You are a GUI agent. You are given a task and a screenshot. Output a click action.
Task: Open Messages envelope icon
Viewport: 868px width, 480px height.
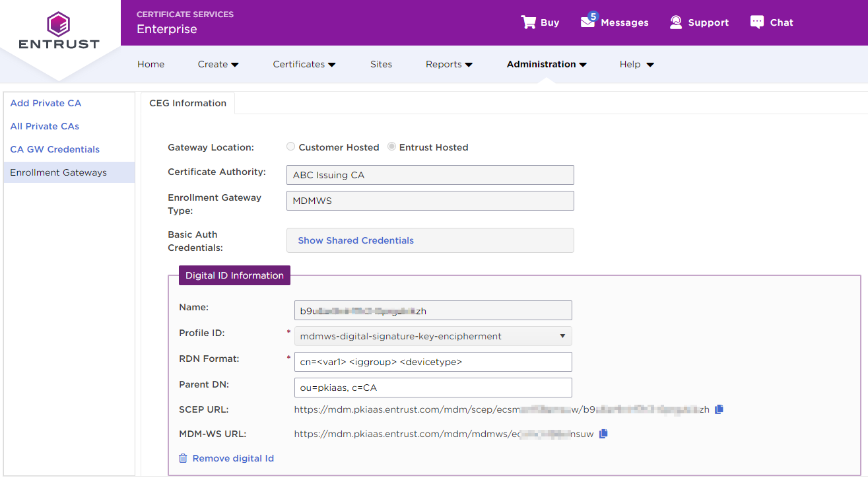587,22
